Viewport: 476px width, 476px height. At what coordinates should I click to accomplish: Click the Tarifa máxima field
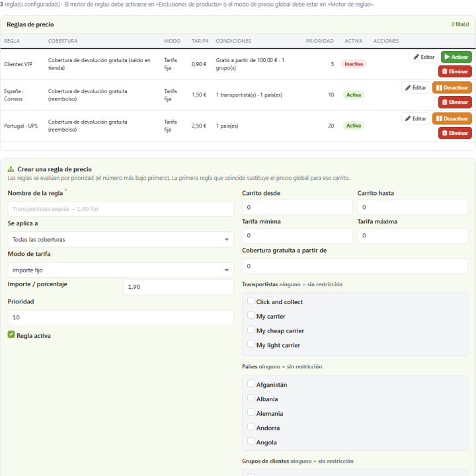pyautogui.click(x=413, y=236)
